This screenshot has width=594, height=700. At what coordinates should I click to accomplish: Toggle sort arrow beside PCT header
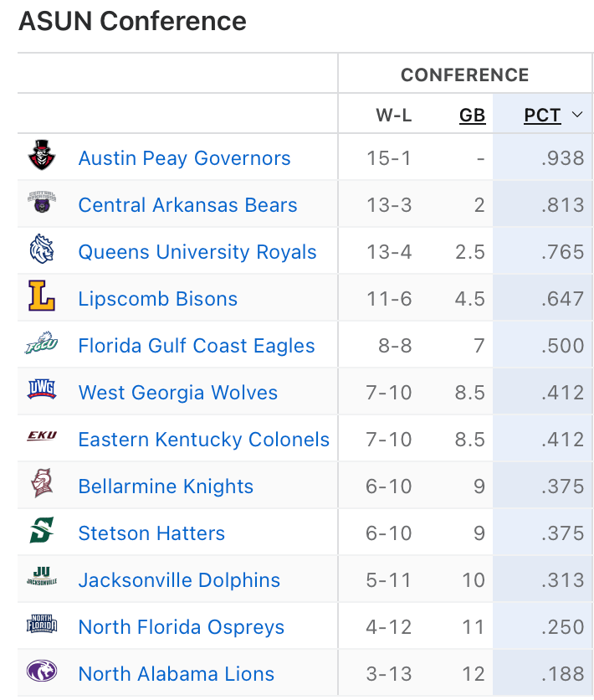pyautogui.click(x=577, y=116)
